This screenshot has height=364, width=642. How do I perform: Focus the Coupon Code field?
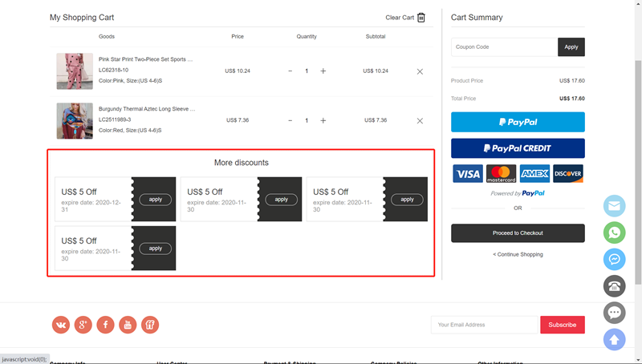click(x=505, y=47)
